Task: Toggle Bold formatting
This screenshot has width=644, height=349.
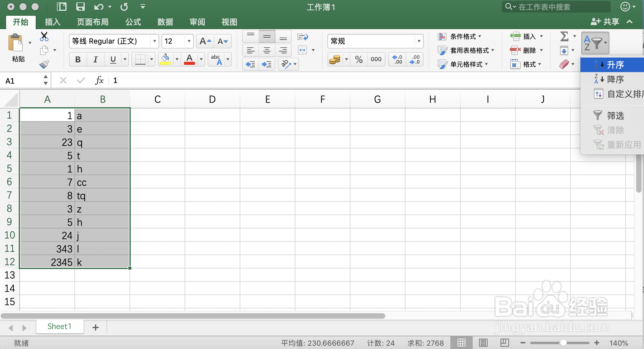Action: click(x=78, y=59)
